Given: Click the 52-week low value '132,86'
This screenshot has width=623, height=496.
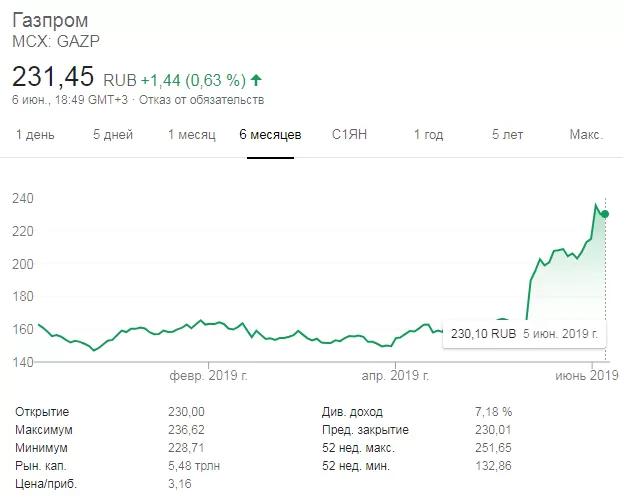Looking at the screenshot, I should coord(493,466).
